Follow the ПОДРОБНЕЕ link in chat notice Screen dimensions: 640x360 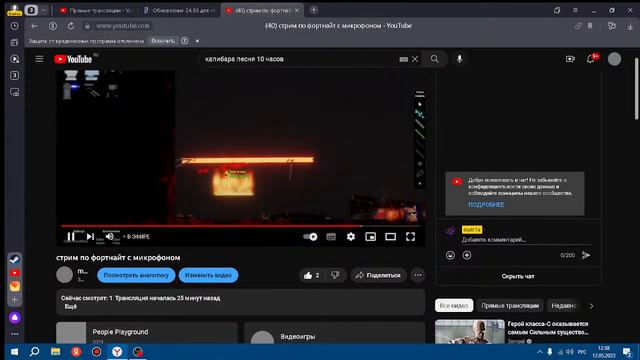pyautogui.click(x=486, y=204)
